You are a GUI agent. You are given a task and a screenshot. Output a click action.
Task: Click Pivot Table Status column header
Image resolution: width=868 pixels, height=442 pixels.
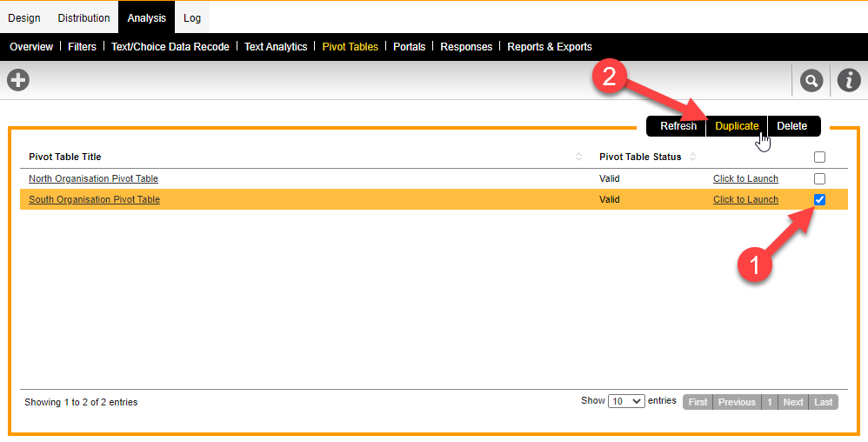click(x=640, y=157)
